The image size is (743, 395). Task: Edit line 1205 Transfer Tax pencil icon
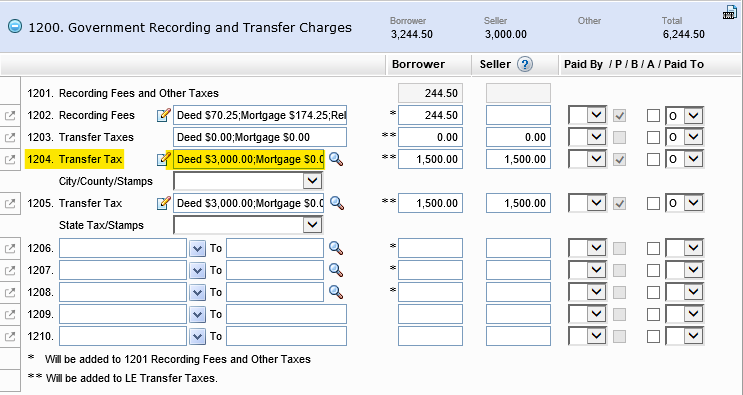click(x=163, y=203)
